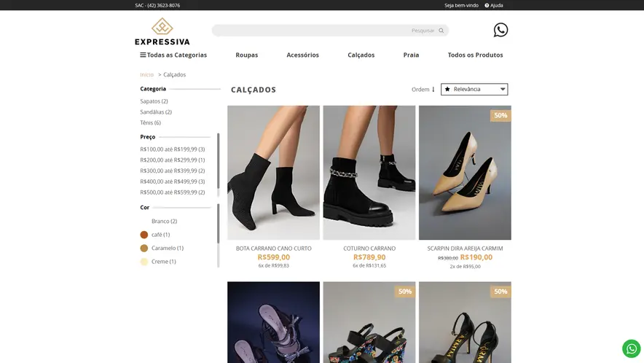
Task: Focus the Pesquisar search field
Action: point(330,31)
